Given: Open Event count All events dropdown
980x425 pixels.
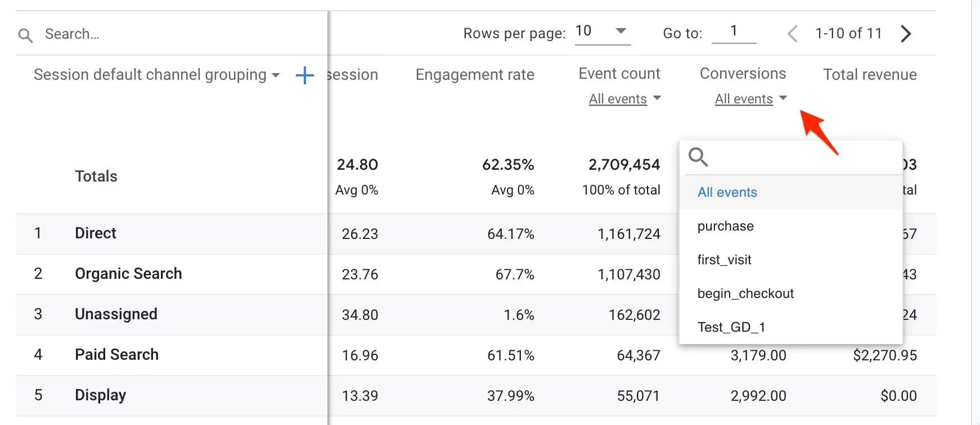Looking at the screenshot, I should pyautogui.click(x=624, y=99).
